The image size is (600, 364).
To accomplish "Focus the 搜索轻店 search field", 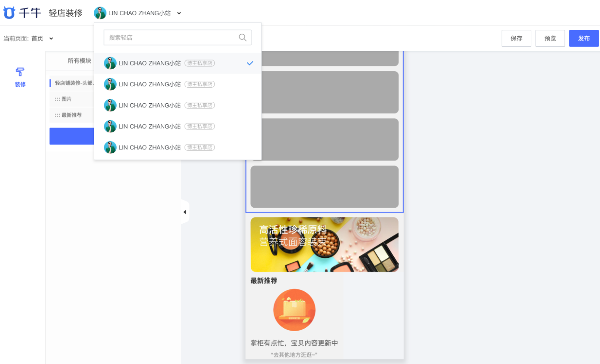I will (171, 38).
